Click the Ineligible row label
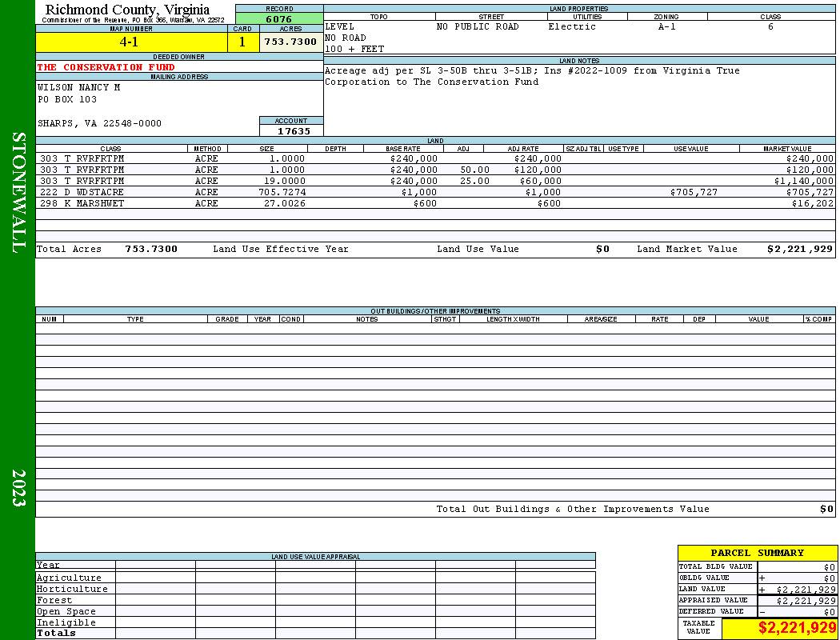The height and width of the screenshot is (640, 840). point(66,623)
